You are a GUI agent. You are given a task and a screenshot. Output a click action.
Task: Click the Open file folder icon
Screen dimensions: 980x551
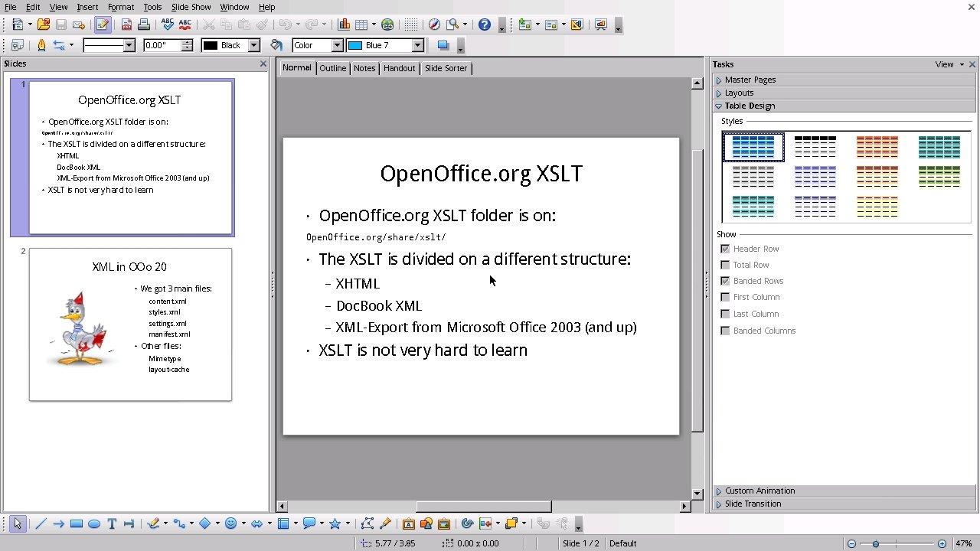coord(44,24)
